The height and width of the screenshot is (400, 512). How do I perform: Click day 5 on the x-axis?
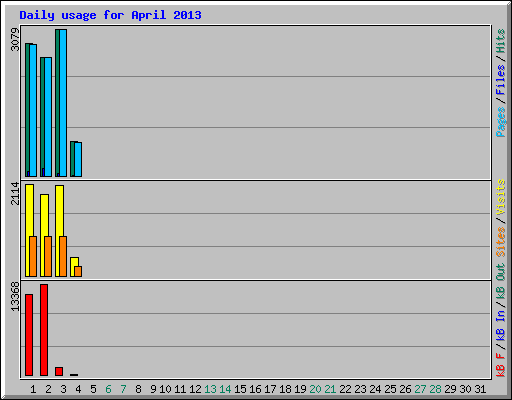pyautogui.click(x=93, y=389)
